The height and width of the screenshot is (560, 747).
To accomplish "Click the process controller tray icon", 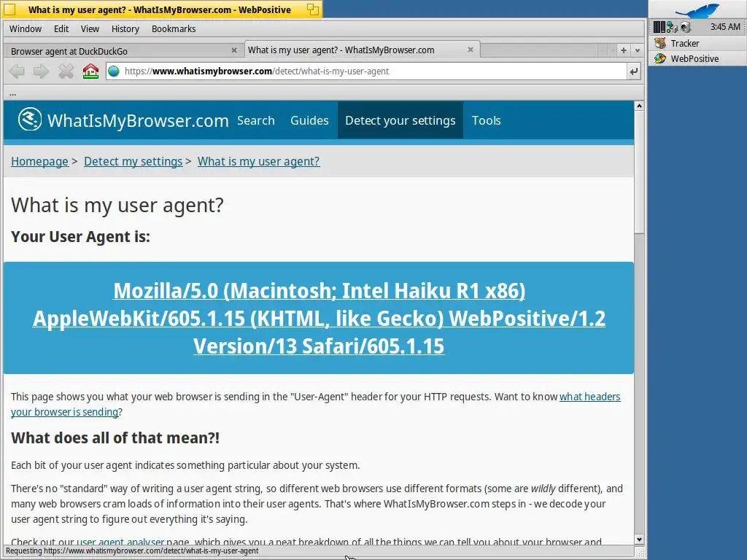I will point(659,27).
